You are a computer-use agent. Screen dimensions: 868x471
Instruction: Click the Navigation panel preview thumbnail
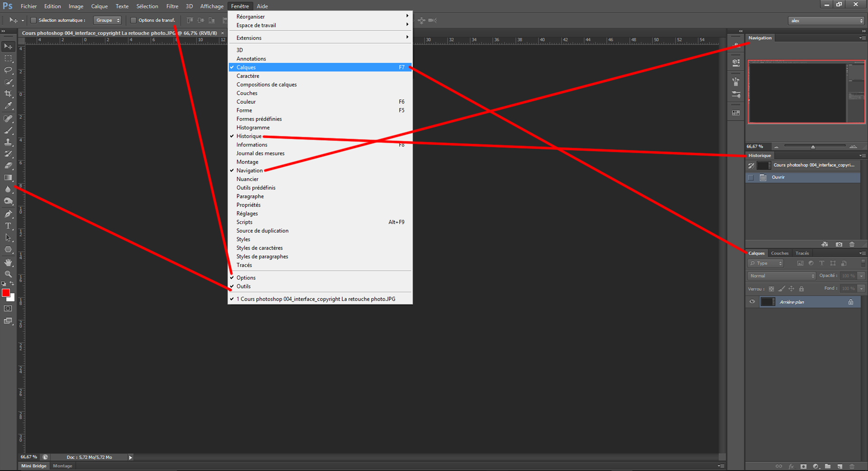click(x=807, y=92)
